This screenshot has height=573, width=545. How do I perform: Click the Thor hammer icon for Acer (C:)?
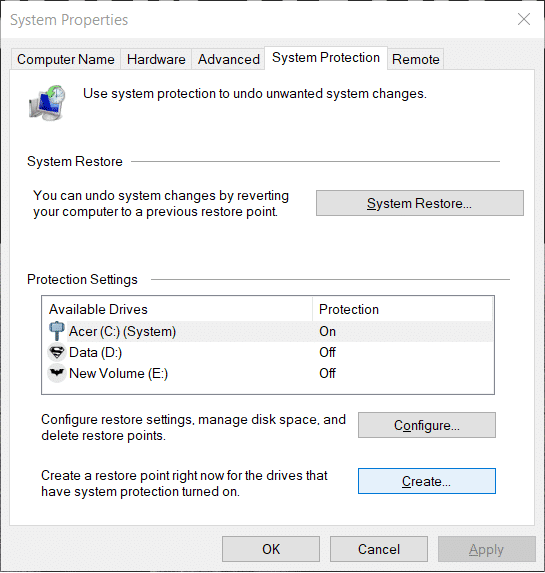pos(57,331)
